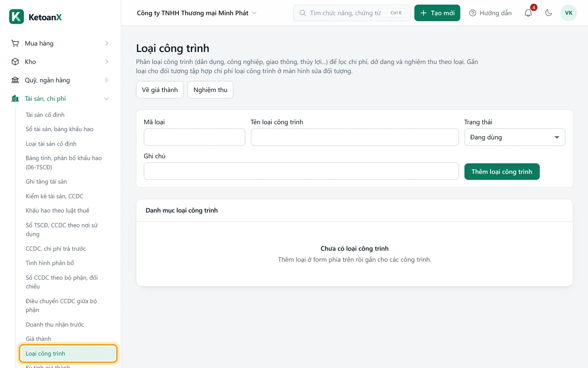Click the Thêm loại công trình button

point(502,172)
